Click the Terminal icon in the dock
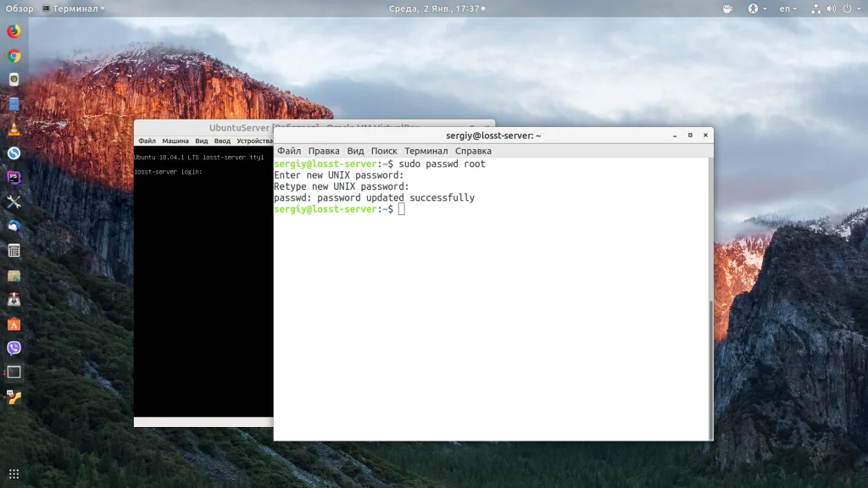The image size is (868, 488). tap(14, 372)
